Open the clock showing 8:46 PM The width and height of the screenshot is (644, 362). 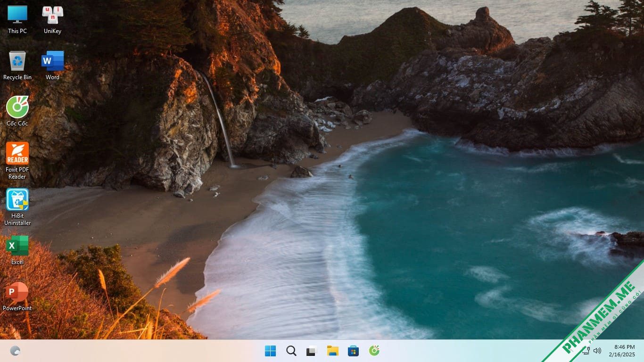[x=621, y=351]
